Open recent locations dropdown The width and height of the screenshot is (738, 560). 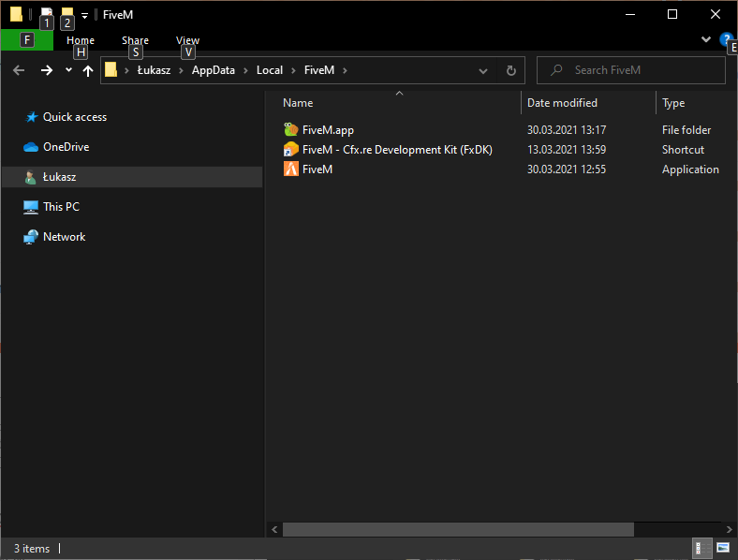68,69
